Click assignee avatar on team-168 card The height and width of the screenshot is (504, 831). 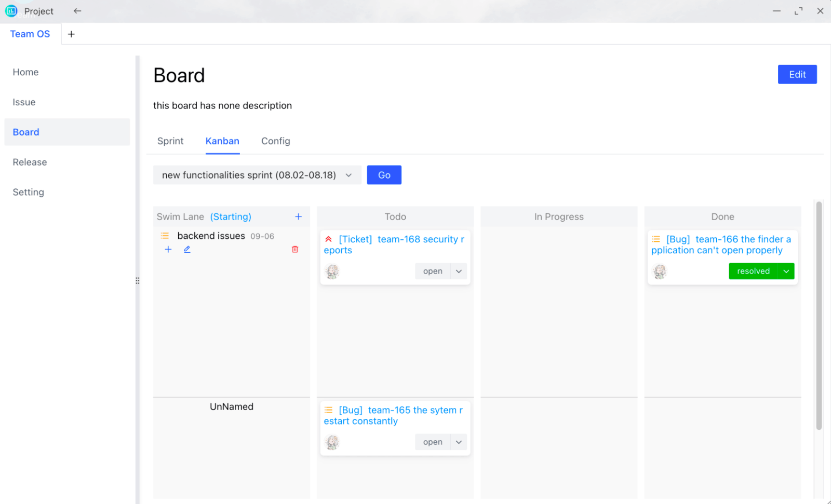pos(332,271)
